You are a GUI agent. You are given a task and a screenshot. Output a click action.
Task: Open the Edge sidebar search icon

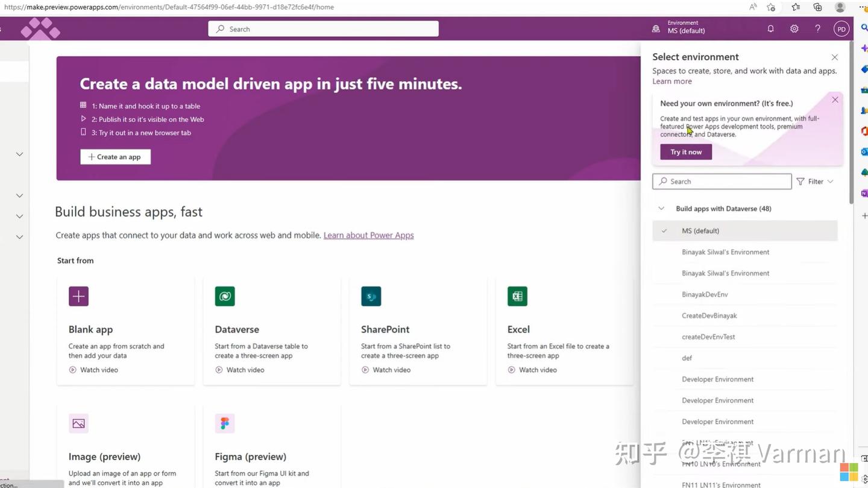point(864,28)
